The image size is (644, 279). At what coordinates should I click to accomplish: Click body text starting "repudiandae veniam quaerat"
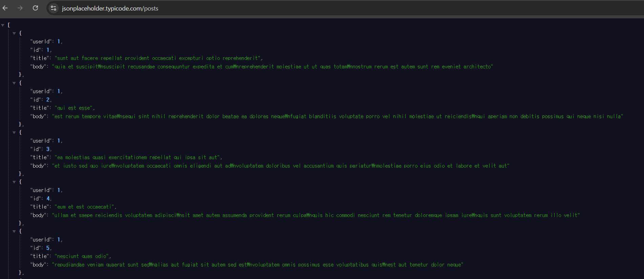(258, 265)
